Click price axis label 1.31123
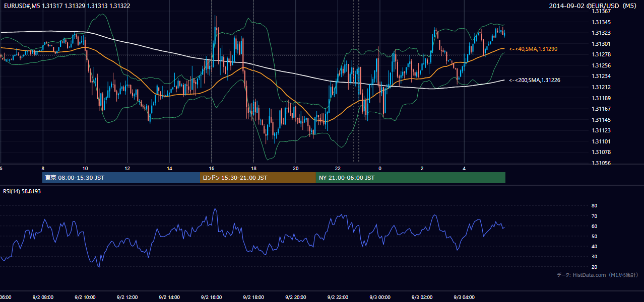This screenshot has height=302, width=644. pos(601,130)
